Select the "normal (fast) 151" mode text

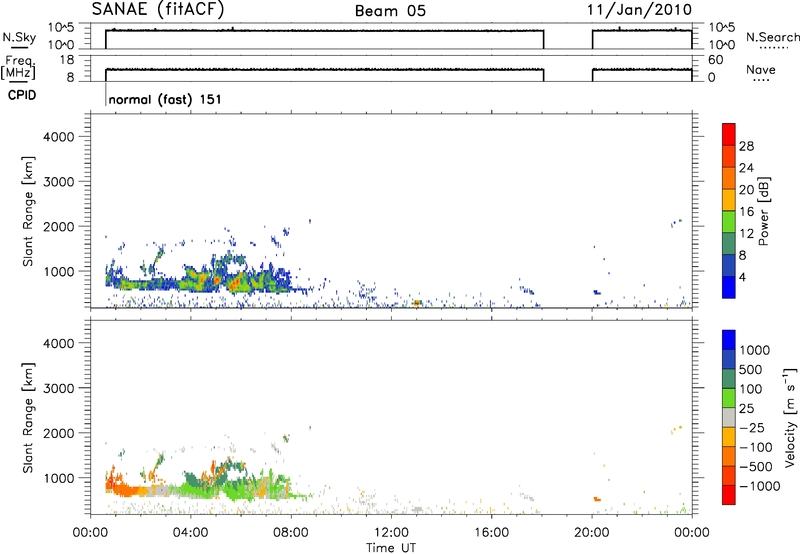165,99
